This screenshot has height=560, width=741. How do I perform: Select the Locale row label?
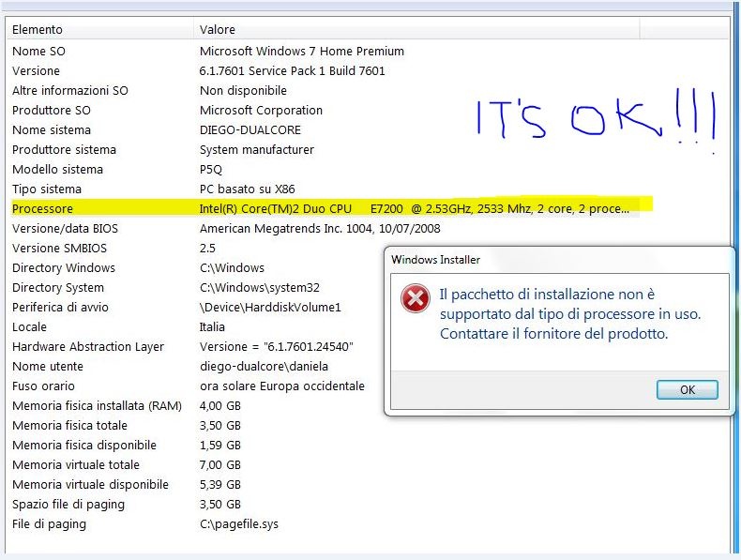[x=29, y=327]
